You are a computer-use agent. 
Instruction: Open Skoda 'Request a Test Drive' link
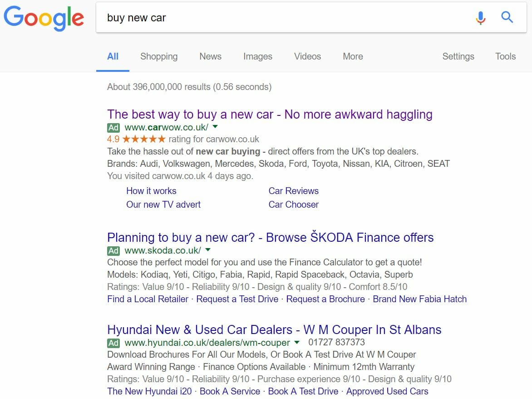(x=237, y=299)
